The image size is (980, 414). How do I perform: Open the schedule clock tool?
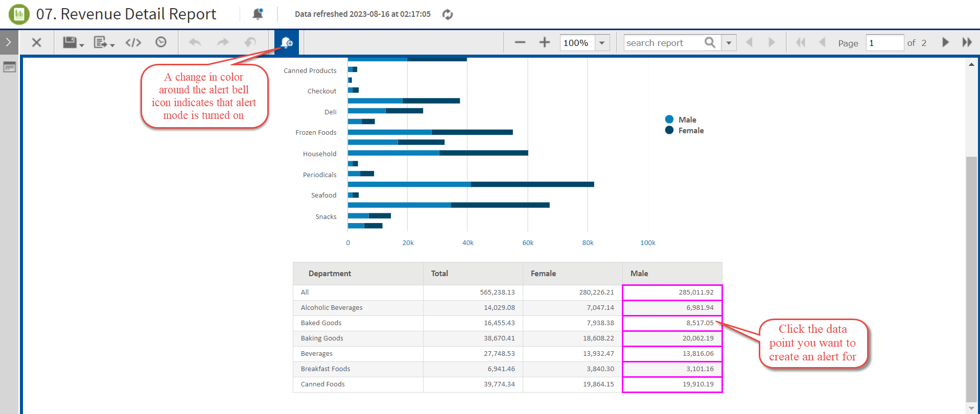[x=161, y=42]
